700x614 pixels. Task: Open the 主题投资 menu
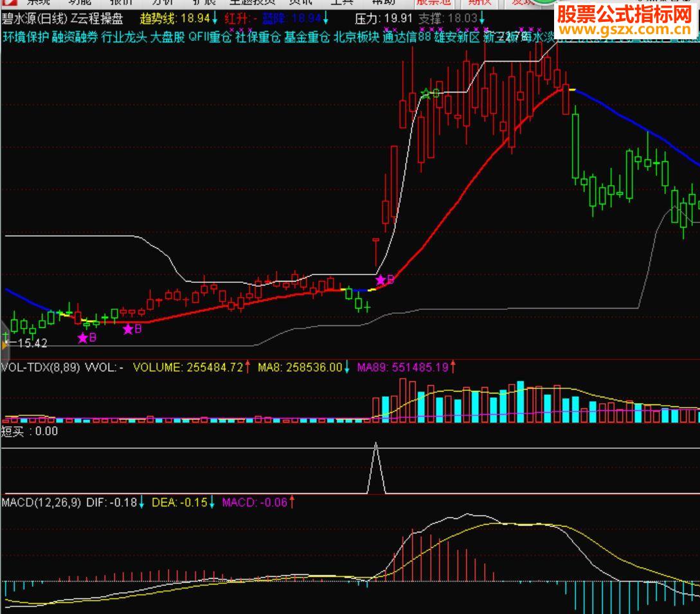(x=253, y=3)
